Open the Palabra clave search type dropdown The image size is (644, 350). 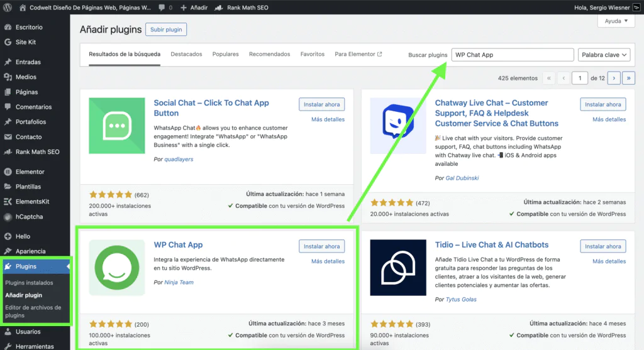click(604, 55)
